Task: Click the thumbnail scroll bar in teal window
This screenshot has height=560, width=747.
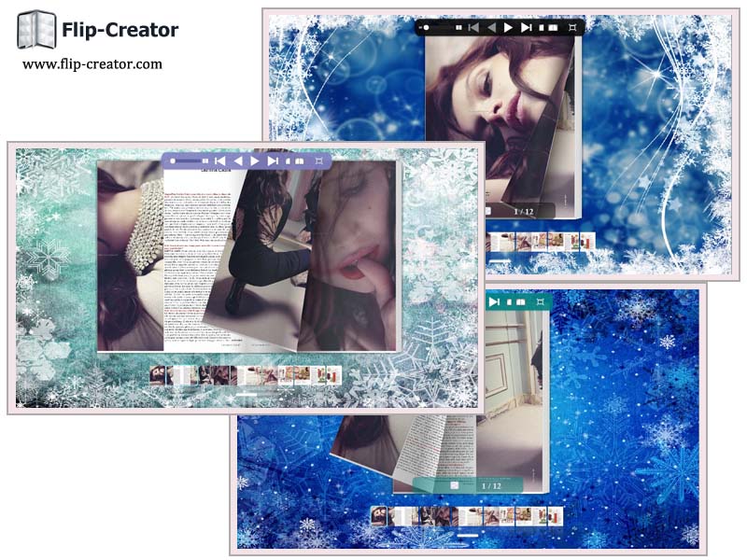Action: (x=247, y=394)
